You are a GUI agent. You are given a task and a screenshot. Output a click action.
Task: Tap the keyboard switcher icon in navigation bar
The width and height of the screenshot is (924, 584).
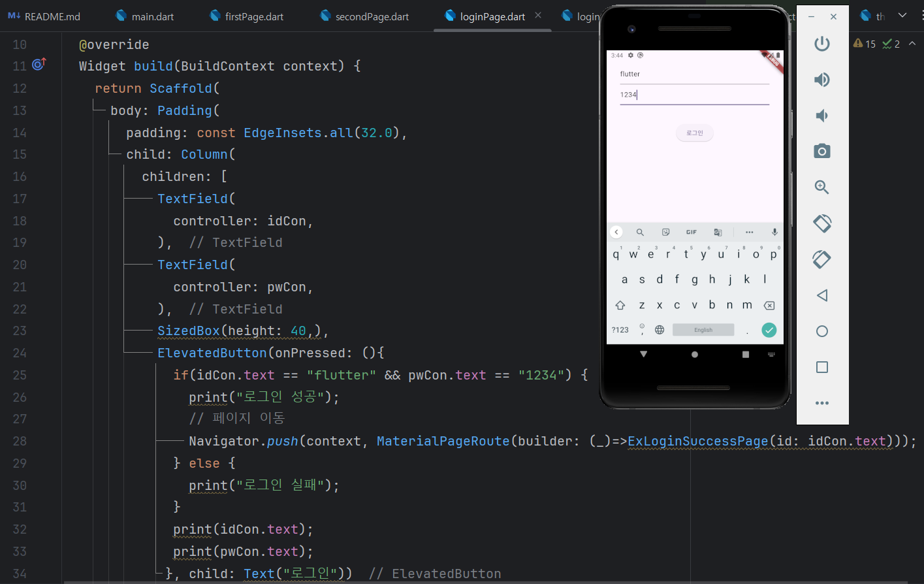coord(771,354)
